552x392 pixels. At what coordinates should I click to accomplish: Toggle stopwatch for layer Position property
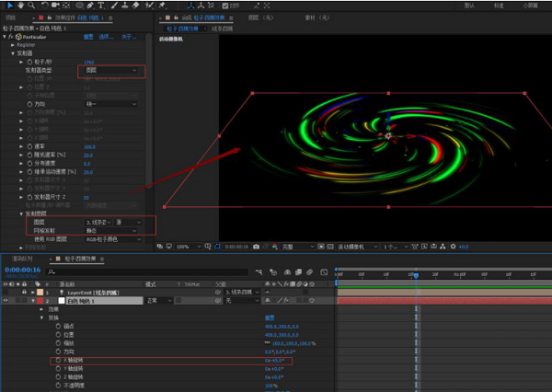coord(58,335)
